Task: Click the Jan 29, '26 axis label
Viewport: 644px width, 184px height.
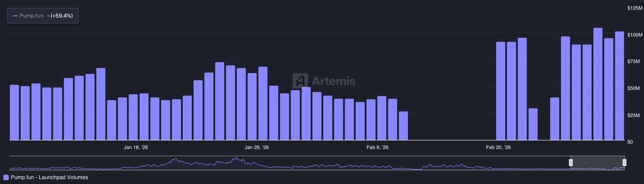Action: click(256, 147)
